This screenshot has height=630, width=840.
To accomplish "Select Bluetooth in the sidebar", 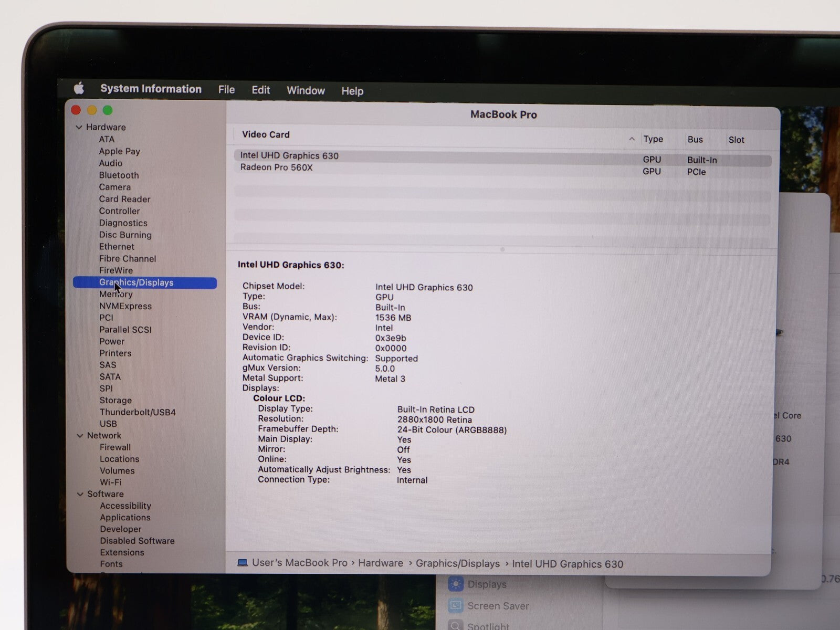I will click(x=119, y=175).
